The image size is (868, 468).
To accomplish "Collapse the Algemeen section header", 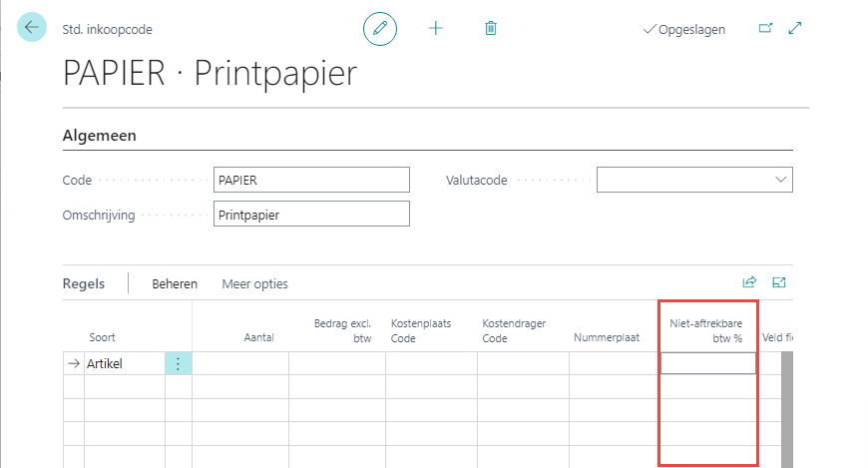I will (100, 135).
